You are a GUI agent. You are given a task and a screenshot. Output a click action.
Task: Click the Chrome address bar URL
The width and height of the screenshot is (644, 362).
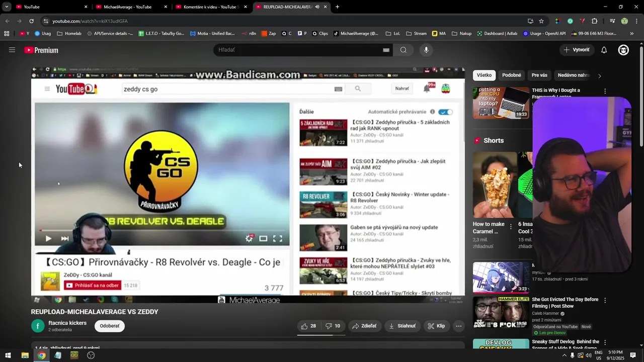coord(90,21)
